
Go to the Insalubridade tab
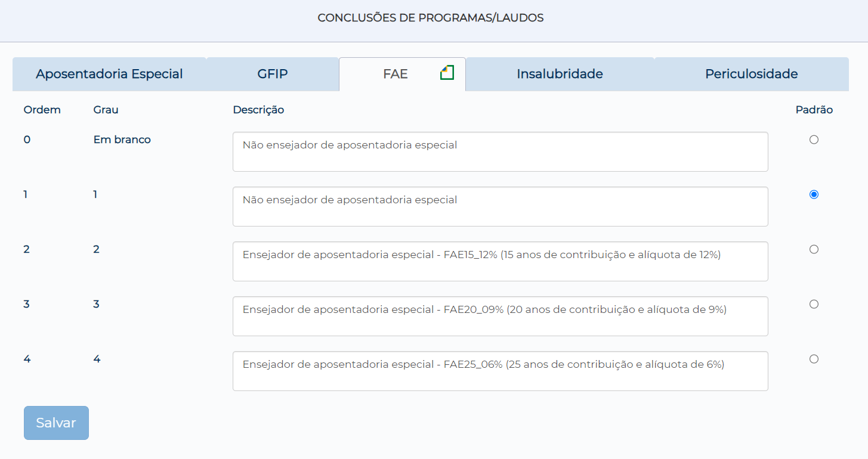pos(560,75)
